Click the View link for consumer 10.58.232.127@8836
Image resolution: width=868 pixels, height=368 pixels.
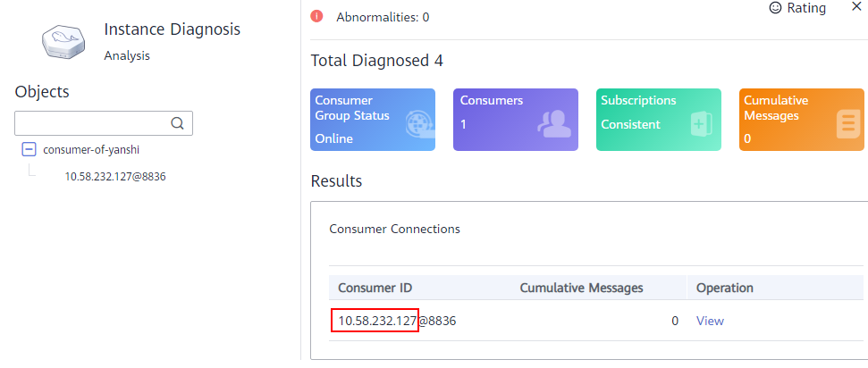coord(710,321)
